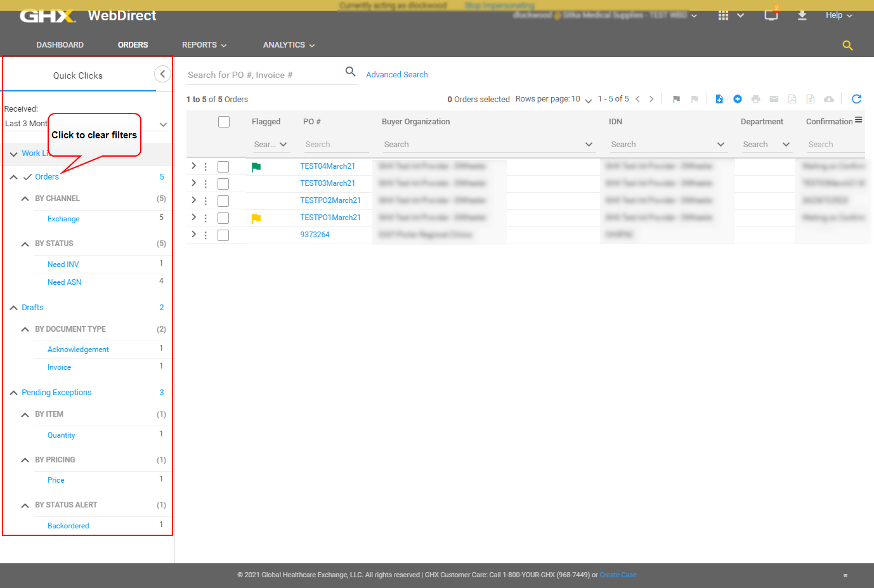
Task: Open the apps grid icon
Action: 723,15
